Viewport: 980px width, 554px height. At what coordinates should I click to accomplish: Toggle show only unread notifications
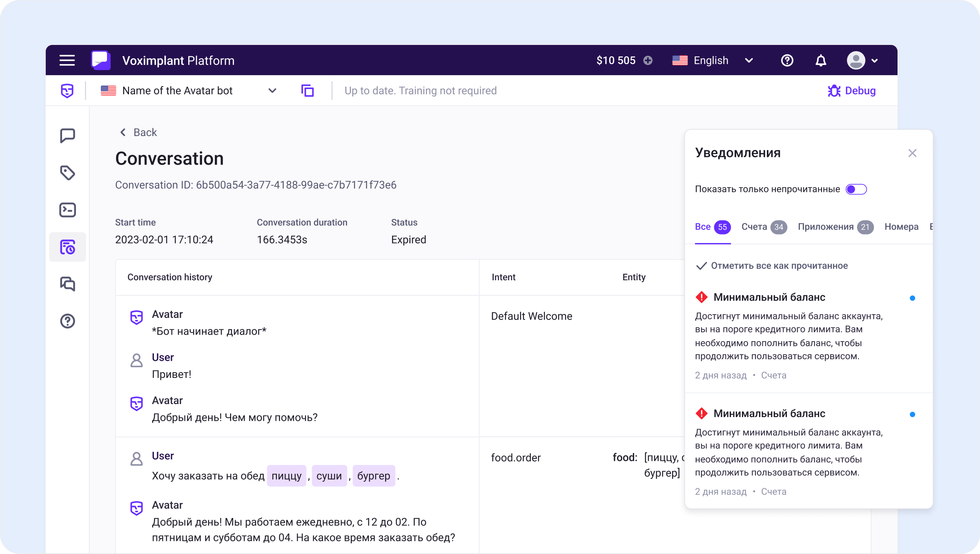[856, 189]
